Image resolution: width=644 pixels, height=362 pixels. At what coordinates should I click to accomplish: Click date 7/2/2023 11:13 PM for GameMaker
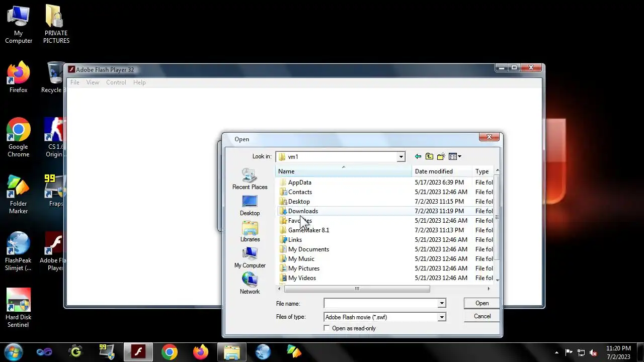(x=439, y=230)
